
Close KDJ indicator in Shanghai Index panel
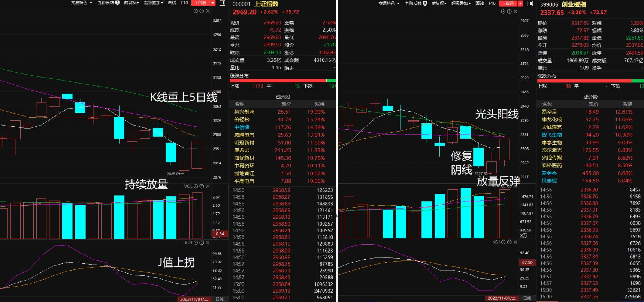(x=208, y=242)
